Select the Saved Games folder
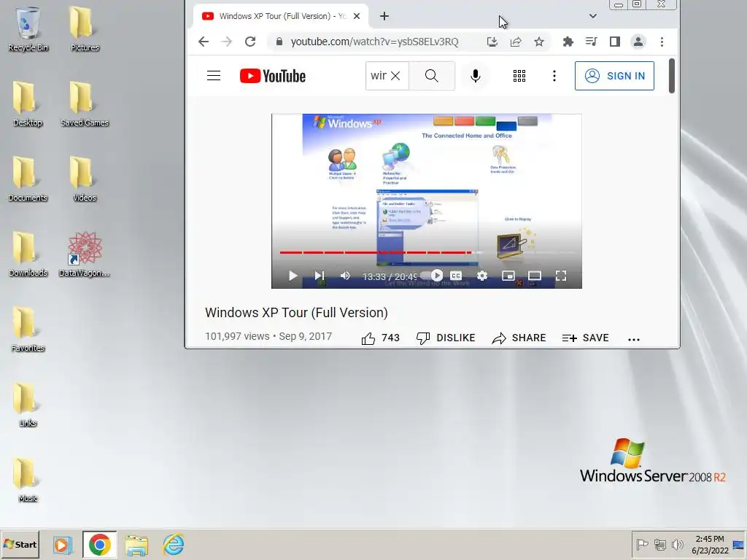This screenshot has height=560, width=747. tap(85, 104)
